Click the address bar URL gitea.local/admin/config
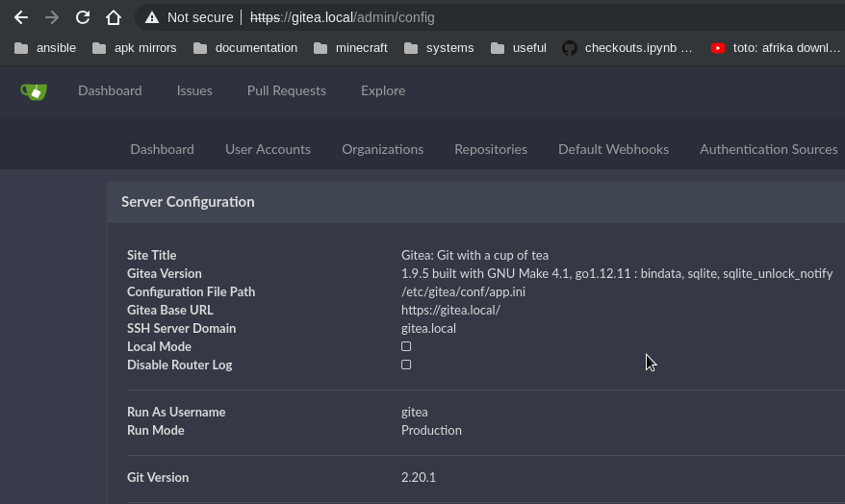 343,17
